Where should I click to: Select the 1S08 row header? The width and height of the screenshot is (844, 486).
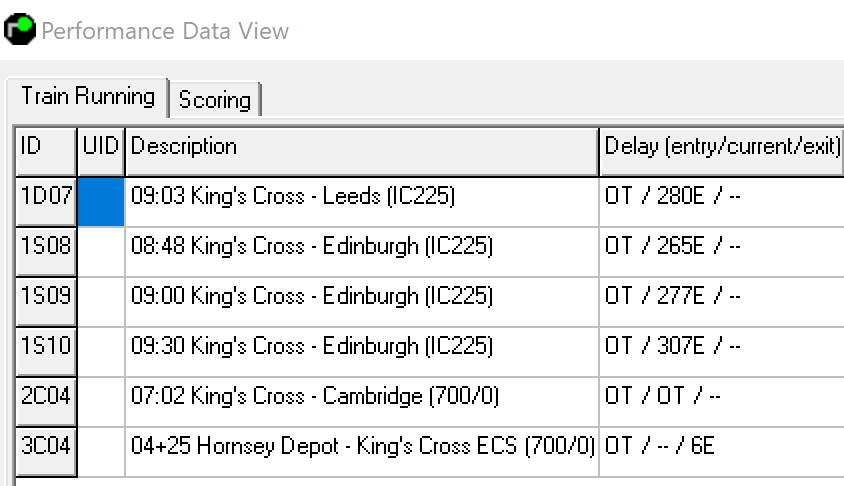(46, 251)
